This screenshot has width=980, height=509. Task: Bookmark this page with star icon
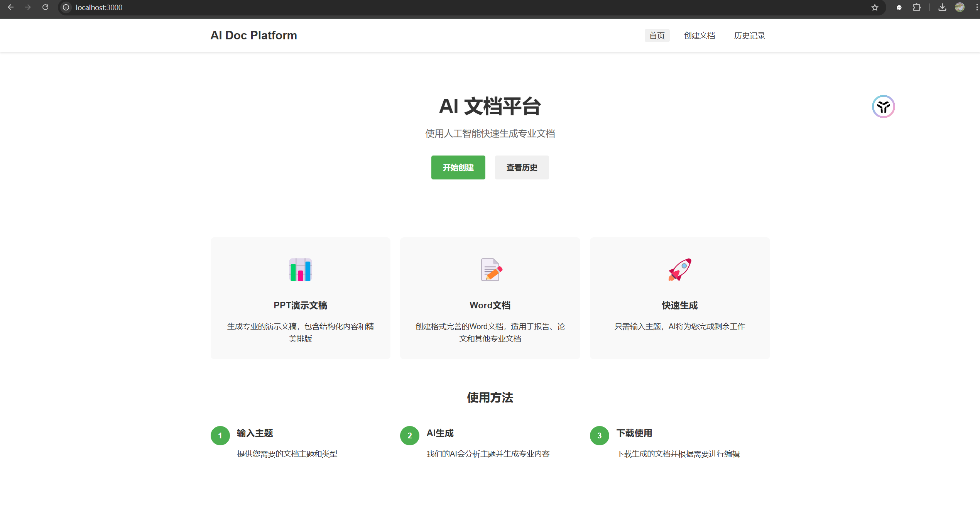click(x=875, y=7)
